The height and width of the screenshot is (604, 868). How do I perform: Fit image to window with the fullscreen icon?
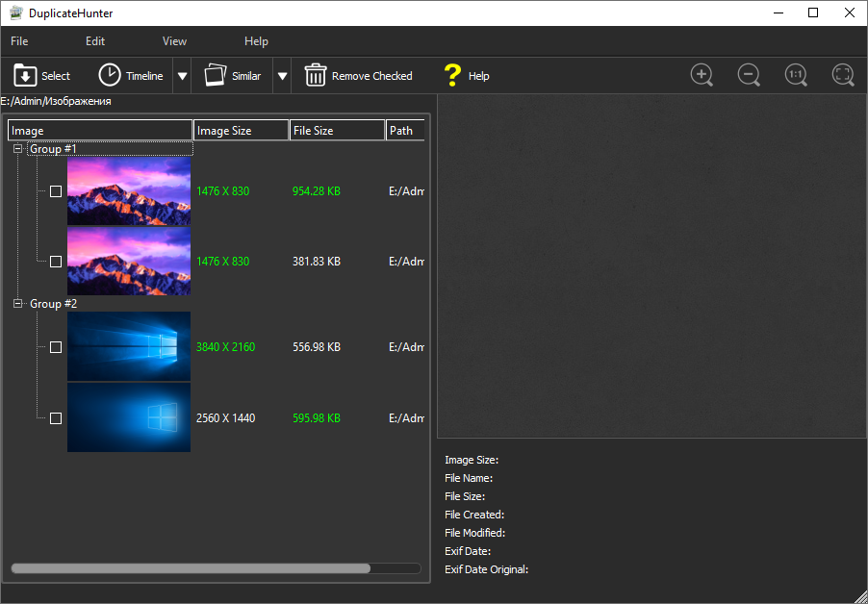coord(843,75)
